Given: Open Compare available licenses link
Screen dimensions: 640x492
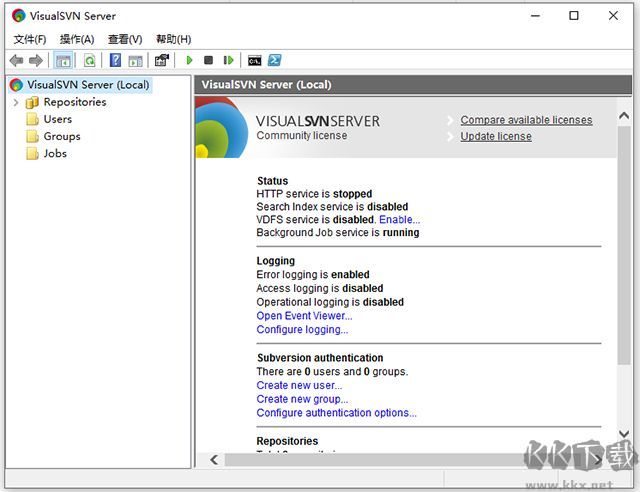Looking at the screenshot, I should pyautogui.click(x=527, y=120).
